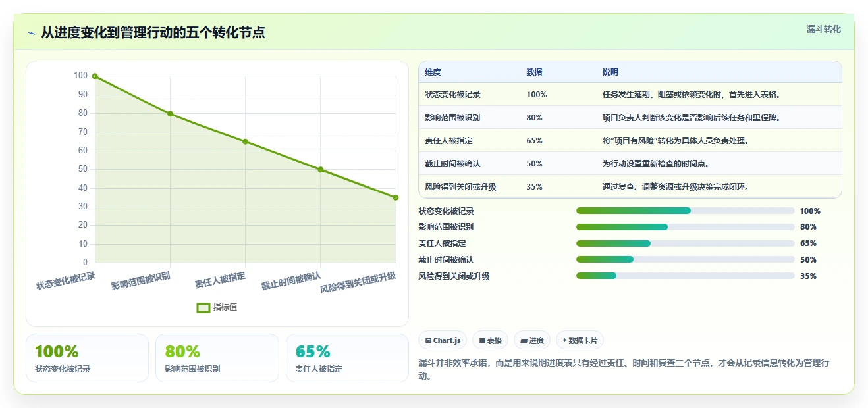Click 截止时间被确认 table row cell

pos(452,164)
